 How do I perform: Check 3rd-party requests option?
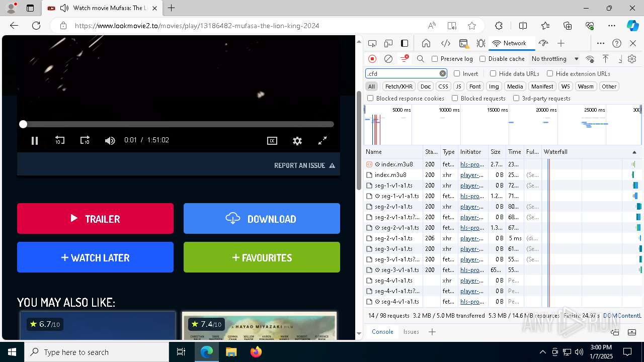(516, 99)
